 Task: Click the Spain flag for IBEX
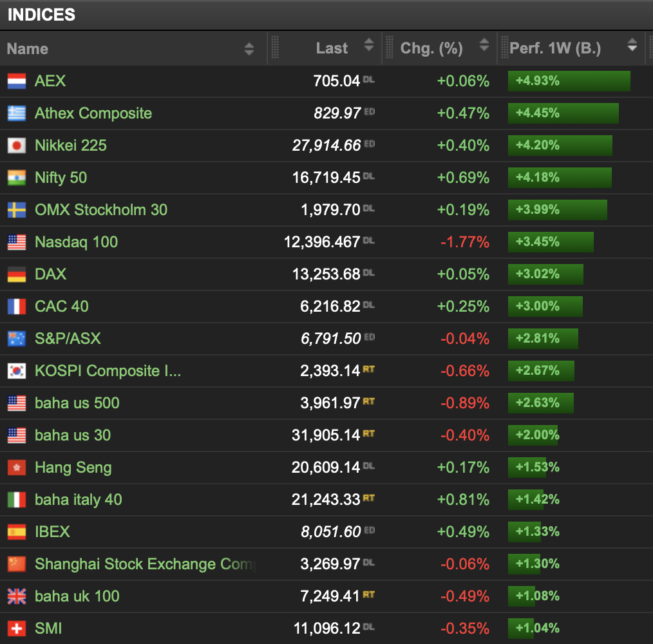(x=17, y=532)
